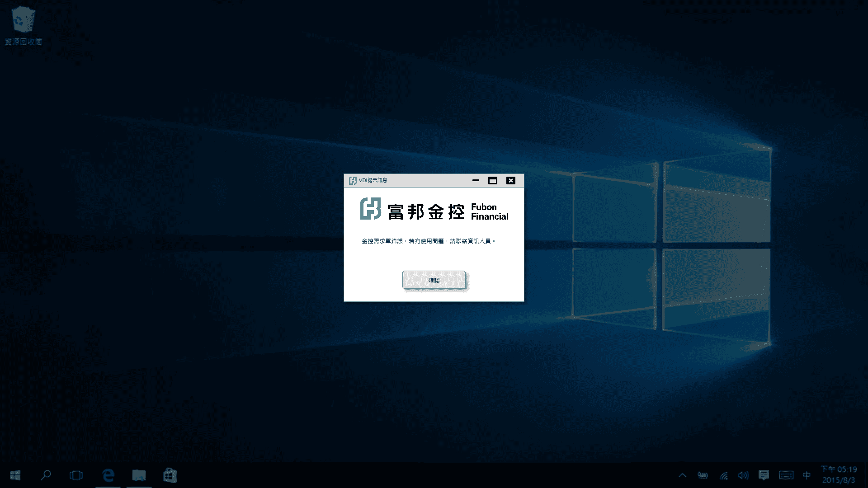
Task: Toggle the 中 input method indicator
Action: (x=807, y=475)
